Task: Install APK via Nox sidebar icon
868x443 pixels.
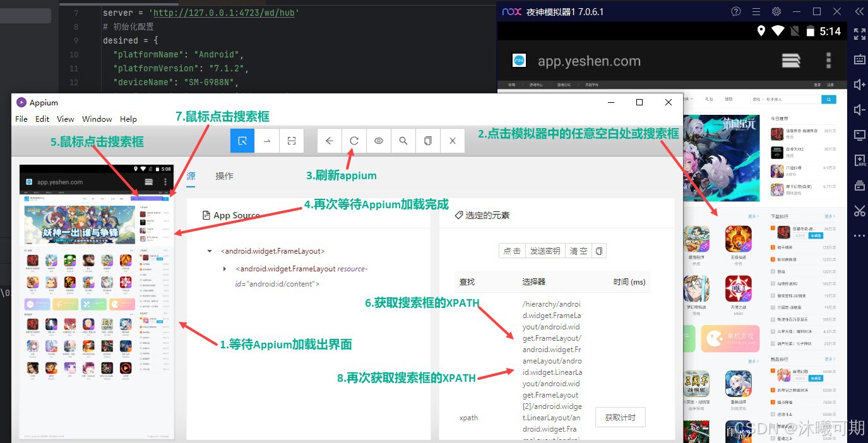Action: (x=859, y=160)
